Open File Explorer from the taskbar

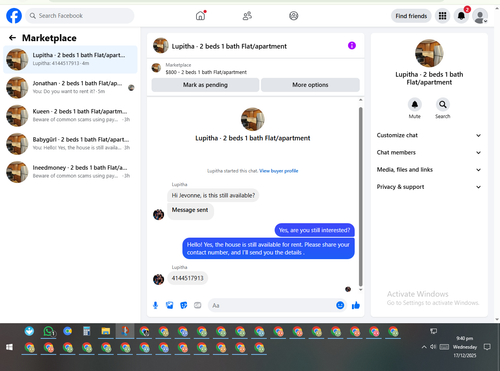(106, 331)
